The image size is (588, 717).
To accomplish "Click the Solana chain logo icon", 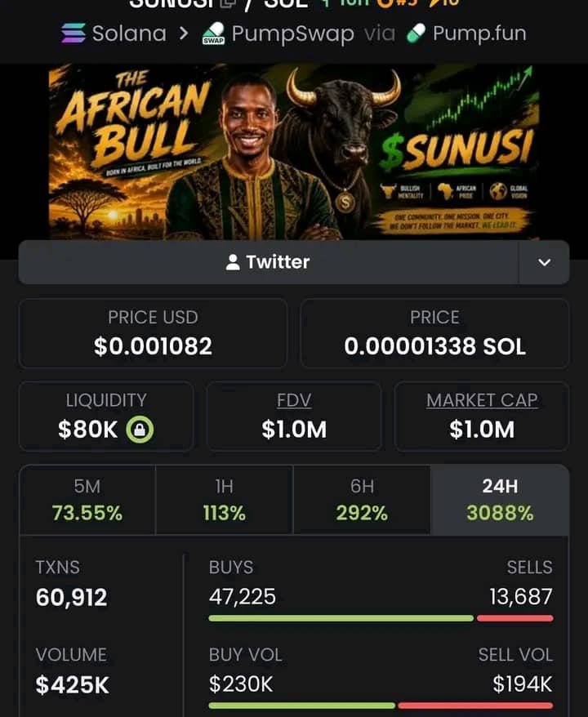I will tap(73, 33).
